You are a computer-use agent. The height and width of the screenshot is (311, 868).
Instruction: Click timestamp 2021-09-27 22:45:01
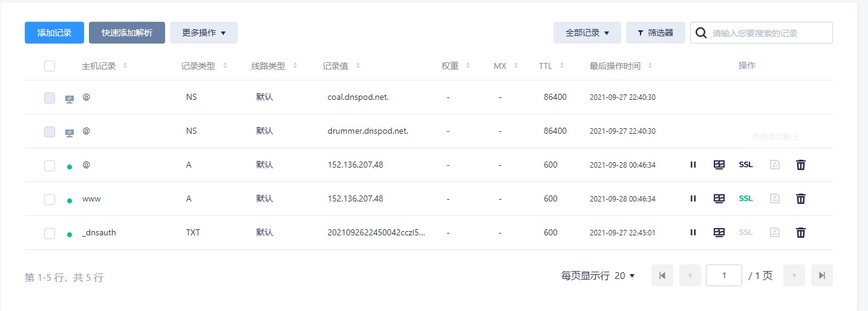622,233
